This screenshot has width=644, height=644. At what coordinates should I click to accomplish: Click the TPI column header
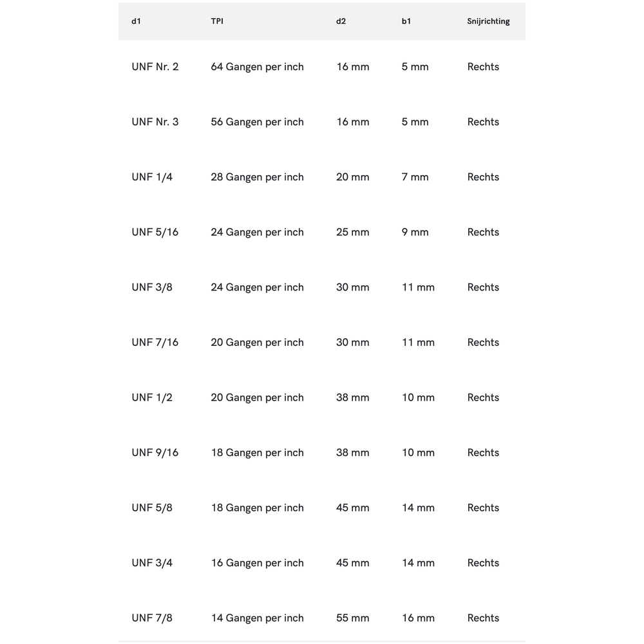click(x=217, y=21)
